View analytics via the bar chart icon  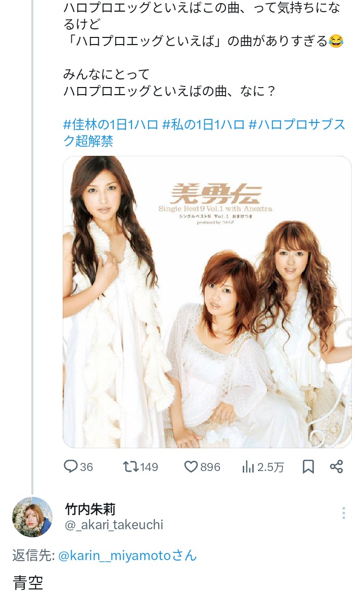[x=248, y=466]
